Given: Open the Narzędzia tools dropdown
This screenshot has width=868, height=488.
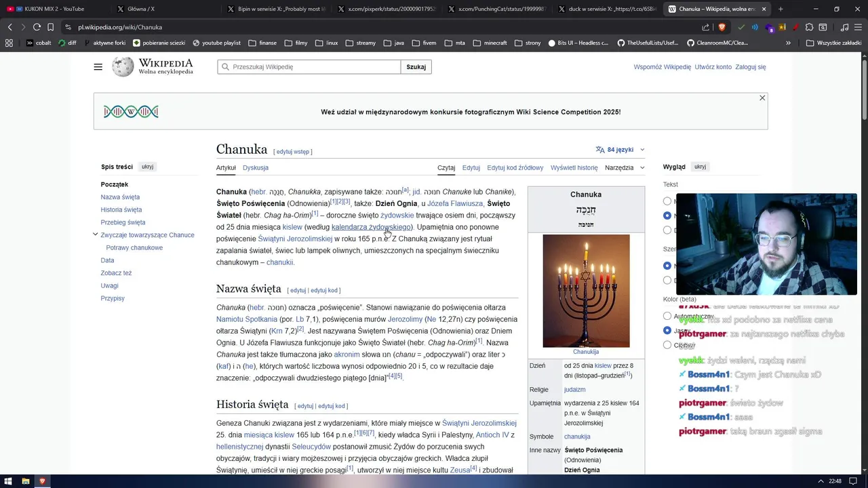Looking at the screenshot, I should (x=625, y=167).
